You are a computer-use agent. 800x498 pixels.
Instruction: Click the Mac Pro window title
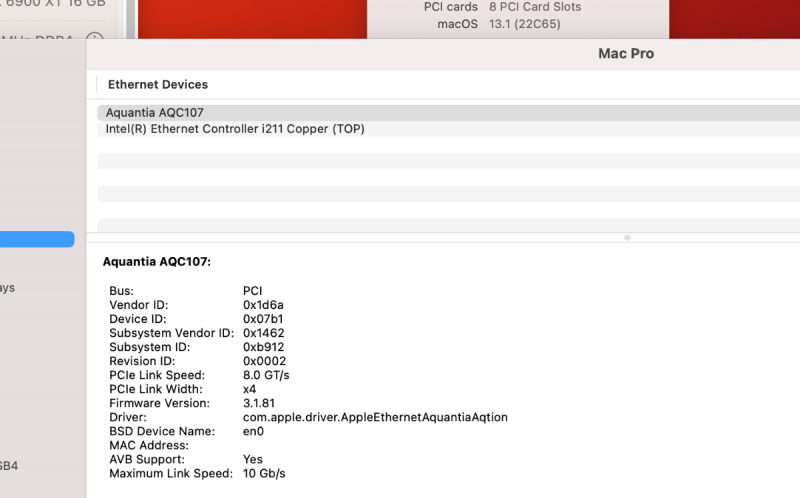point(626,54)
